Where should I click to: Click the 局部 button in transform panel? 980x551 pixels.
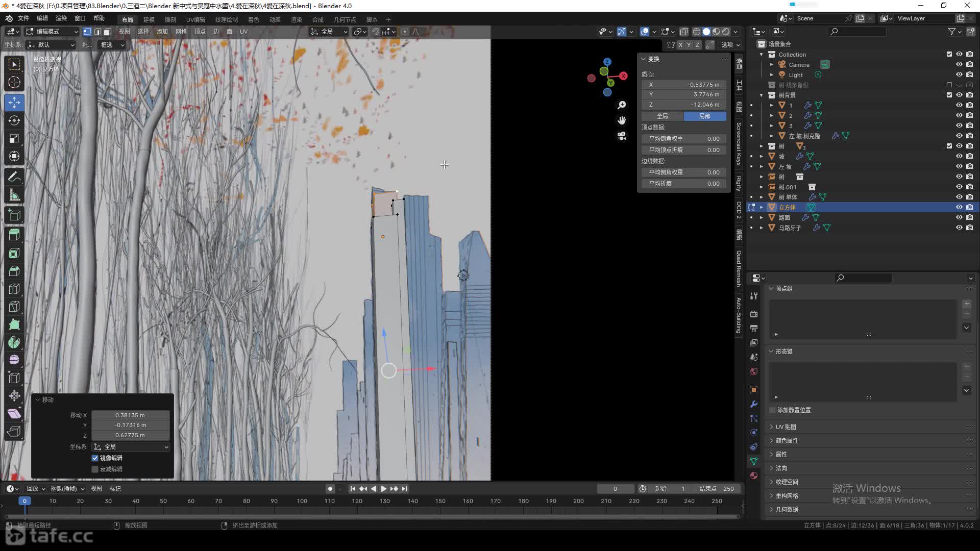[x=705, y=116]
